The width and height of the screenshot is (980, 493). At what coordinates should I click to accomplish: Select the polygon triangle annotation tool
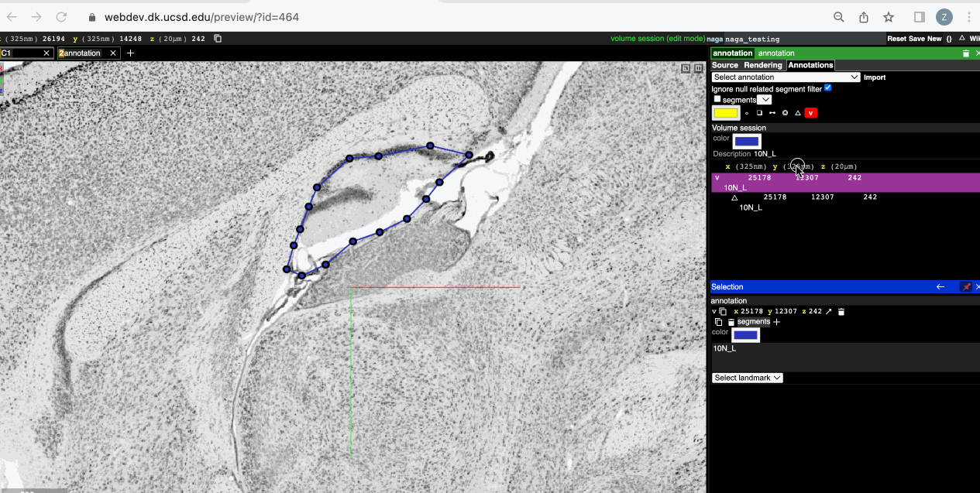798,113
